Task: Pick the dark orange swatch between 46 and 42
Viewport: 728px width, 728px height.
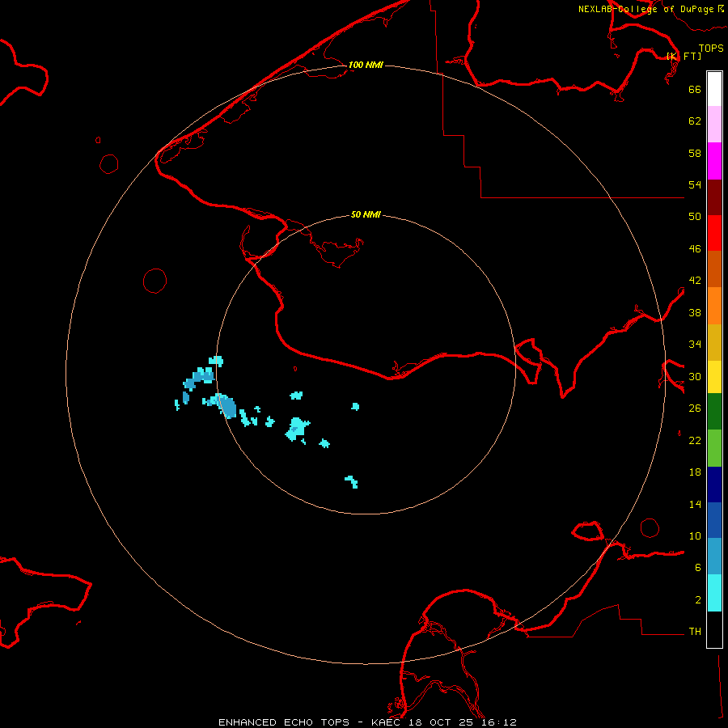Action: 714,269
